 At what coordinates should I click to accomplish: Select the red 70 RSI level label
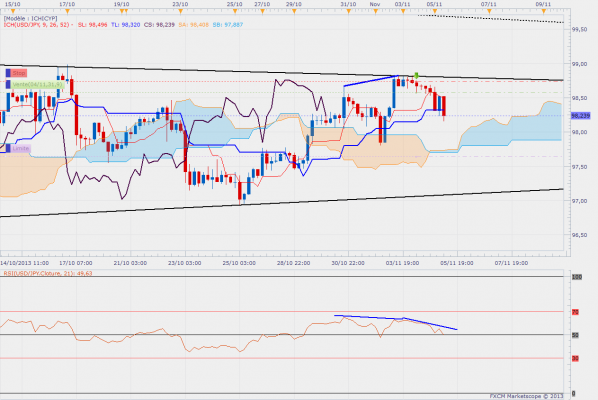click(575, 312)
